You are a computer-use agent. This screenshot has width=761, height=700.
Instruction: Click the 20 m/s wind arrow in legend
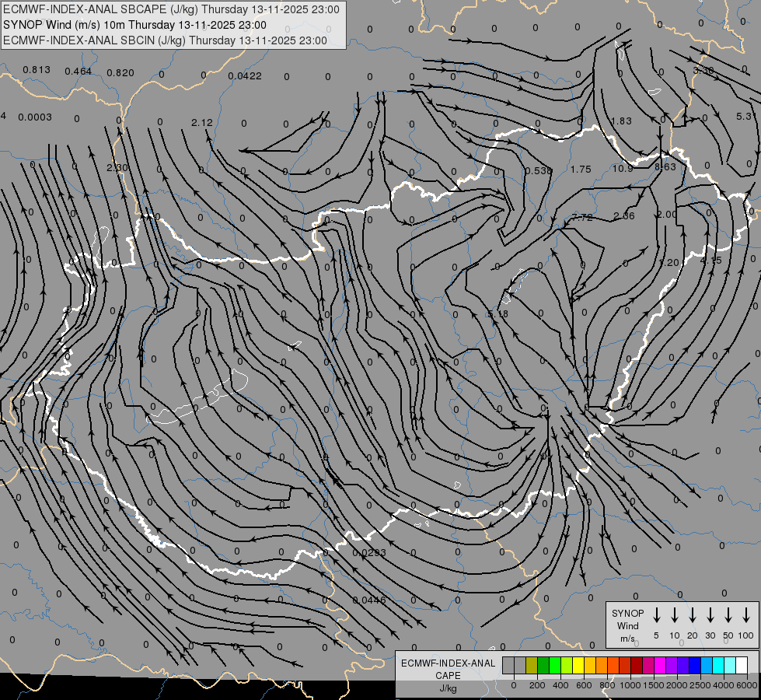[693, 615]
